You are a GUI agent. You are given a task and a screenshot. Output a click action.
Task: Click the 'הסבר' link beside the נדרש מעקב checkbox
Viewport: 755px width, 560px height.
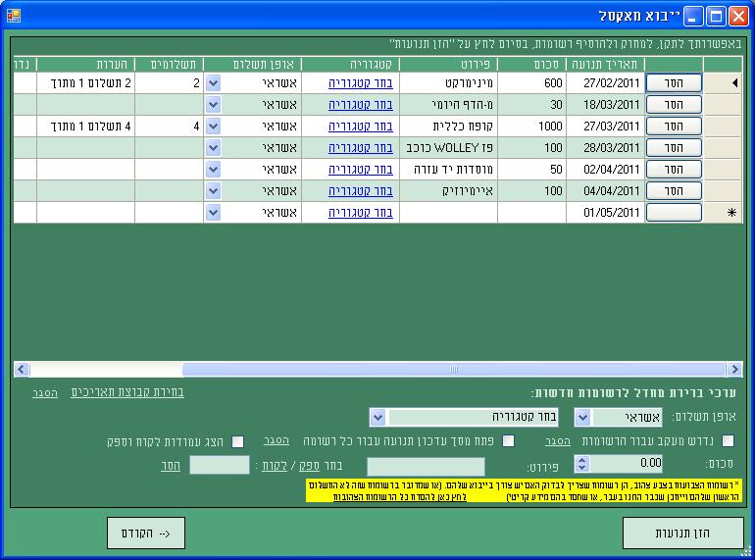tap(558, 441)
